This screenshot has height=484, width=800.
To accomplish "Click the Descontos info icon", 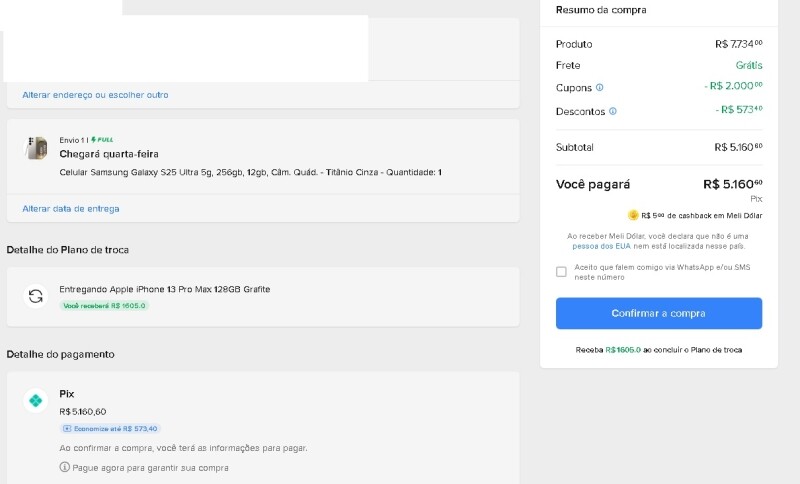I will coord(613,111).
